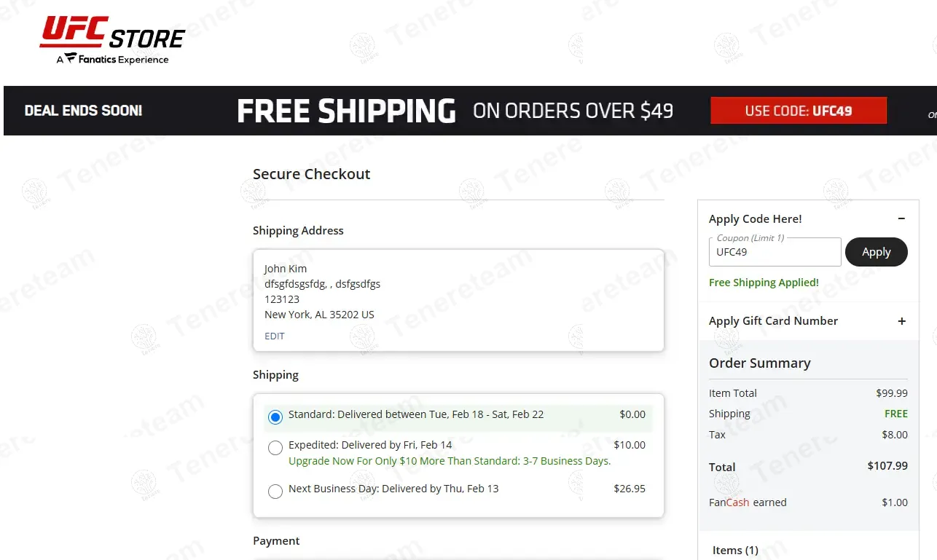The image size is (937, 560).
Task: Click the Free Shipping Applied! message
Action: pyautogui.click(x=764, y=283)
